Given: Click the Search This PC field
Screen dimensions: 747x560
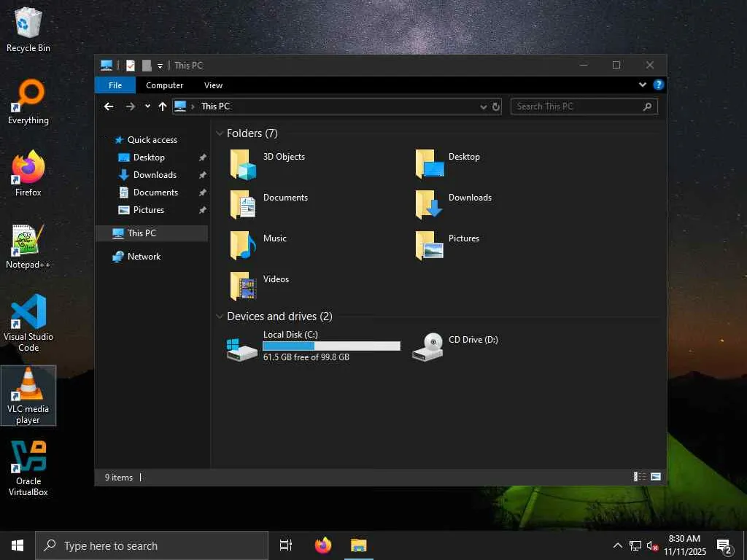Looking at the screenshot, I should click(584, 106).
